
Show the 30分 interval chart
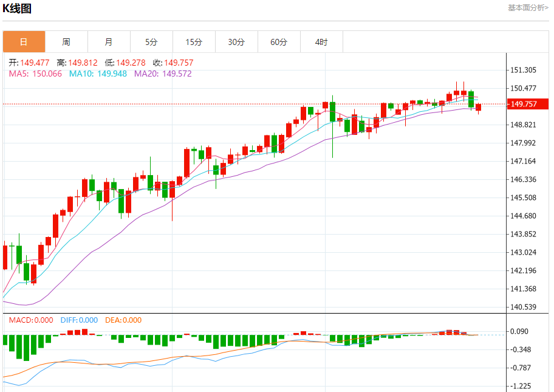[x=236, y=42]
